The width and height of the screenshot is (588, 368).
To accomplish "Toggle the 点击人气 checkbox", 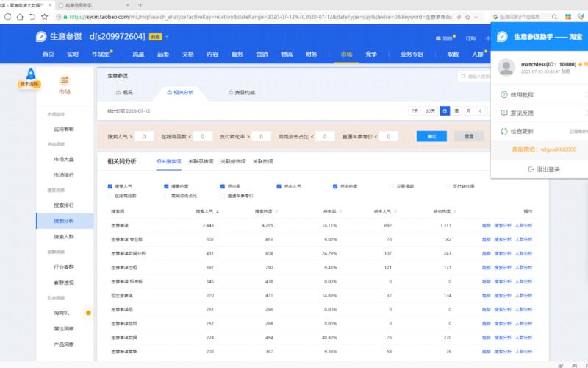I will (x=279, y=186).
